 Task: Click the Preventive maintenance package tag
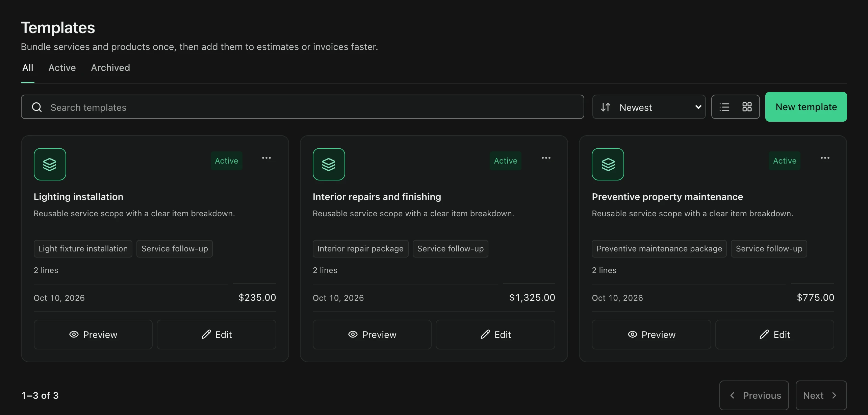click(x=659, y=249)
